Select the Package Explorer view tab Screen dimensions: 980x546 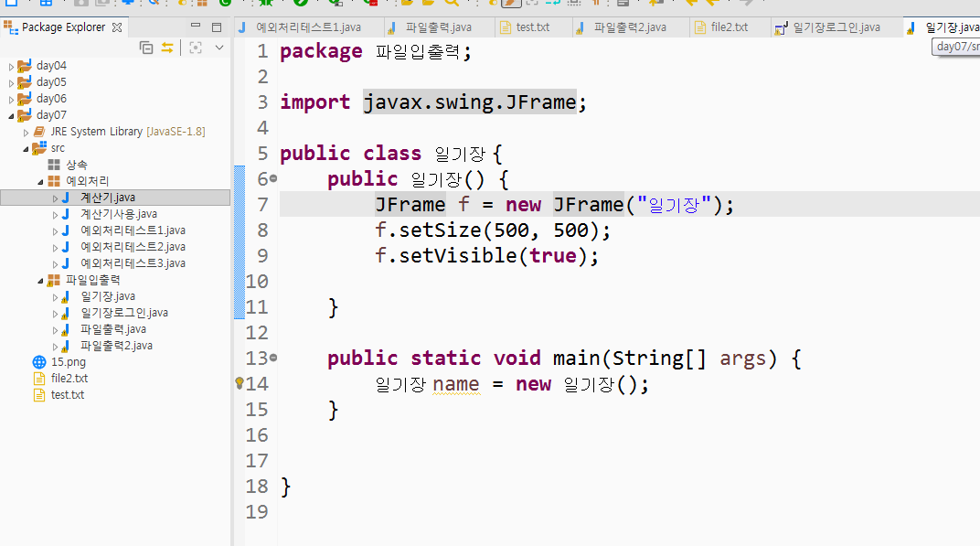click(63, 27)
